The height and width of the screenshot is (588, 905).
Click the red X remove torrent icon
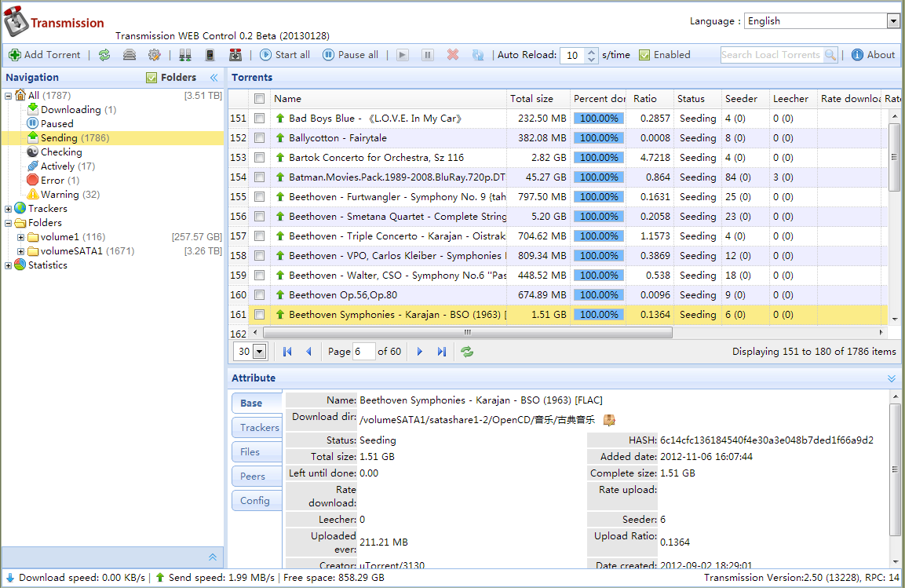(x=453, y=55)
